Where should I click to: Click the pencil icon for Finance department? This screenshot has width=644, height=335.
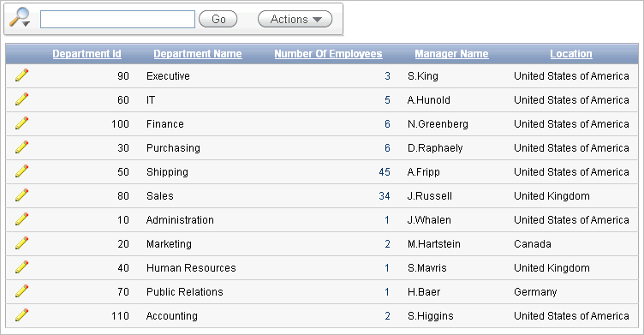click(21, 123)
